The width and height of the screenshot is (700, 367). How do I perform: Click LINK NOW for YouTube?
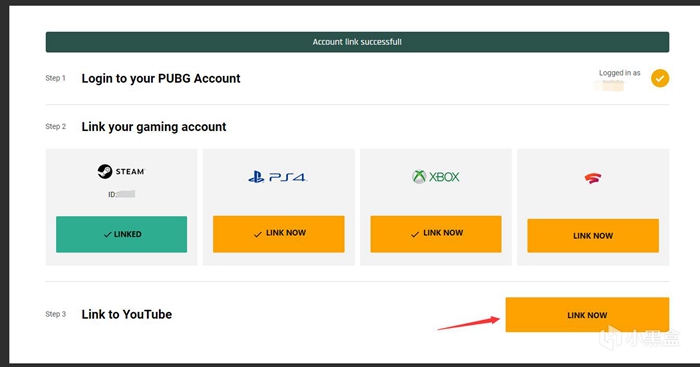tap(587, 315)
